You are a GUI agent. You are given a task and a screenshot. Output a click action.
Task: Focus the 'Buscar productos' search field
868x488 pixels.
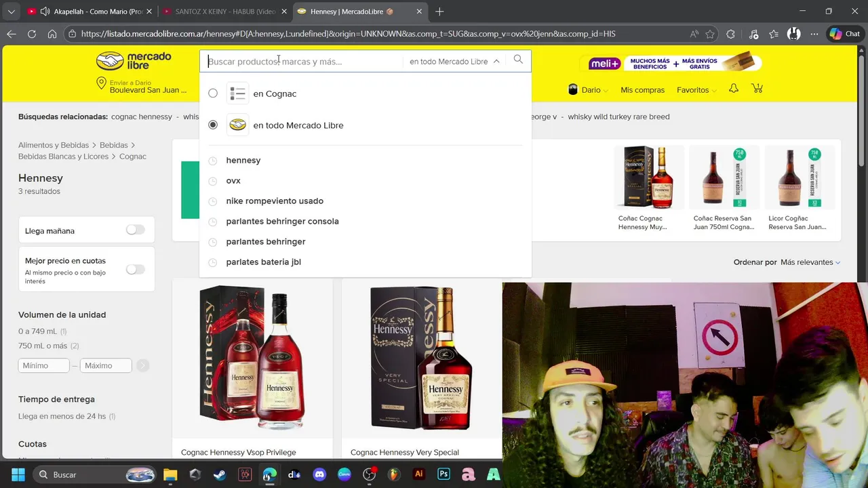[x=302, y=61]
